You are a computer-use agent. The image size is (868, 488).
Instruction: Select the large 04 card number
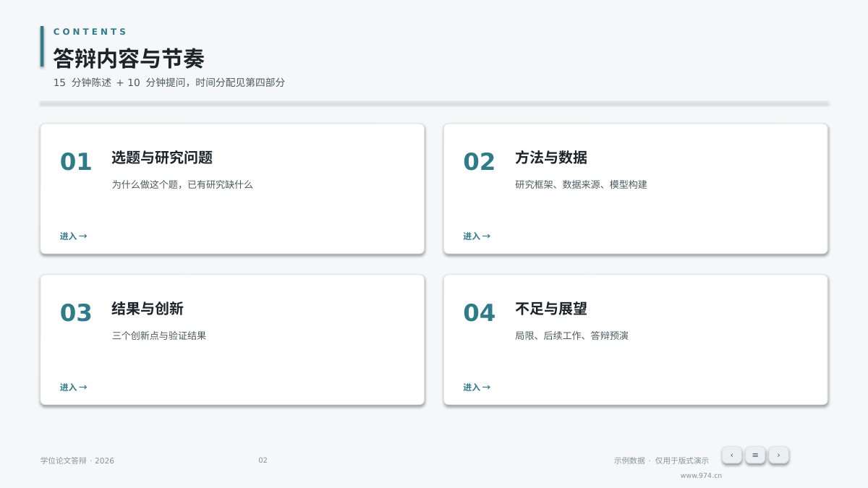479,313
